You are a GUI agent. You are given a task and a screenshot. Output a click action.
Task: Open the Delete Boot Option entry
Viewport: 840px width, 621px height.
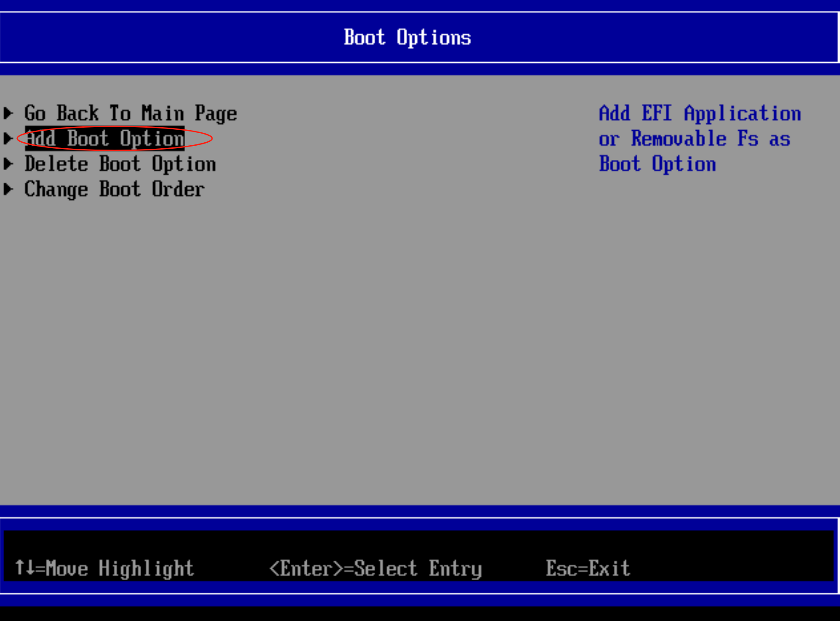pyautogui.click(x=120, y=164)
